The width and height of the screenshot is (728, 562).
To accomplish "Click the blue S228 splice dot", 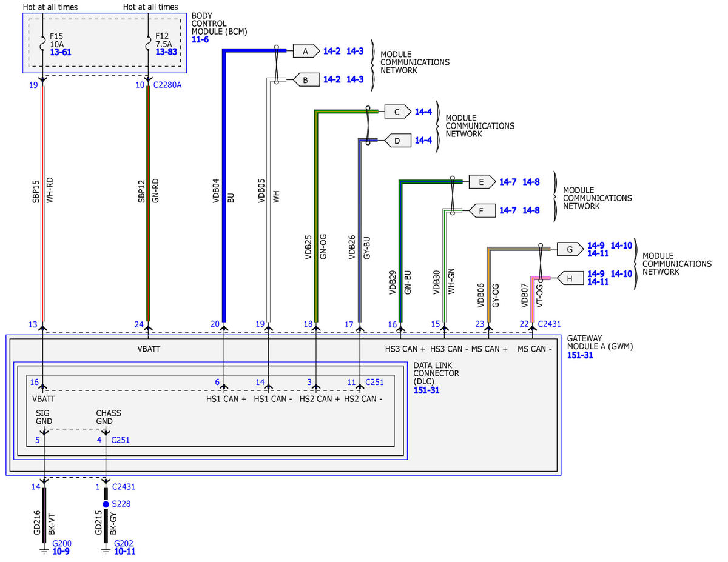I will tap(106, 504).
